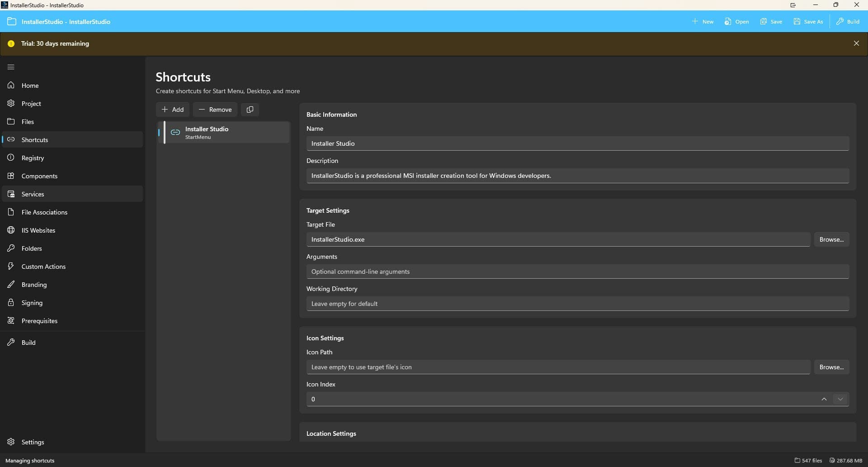The image size is (868, 467).
Task: Collapse the navigation sidebar
Action: click(x=11, y=67)
